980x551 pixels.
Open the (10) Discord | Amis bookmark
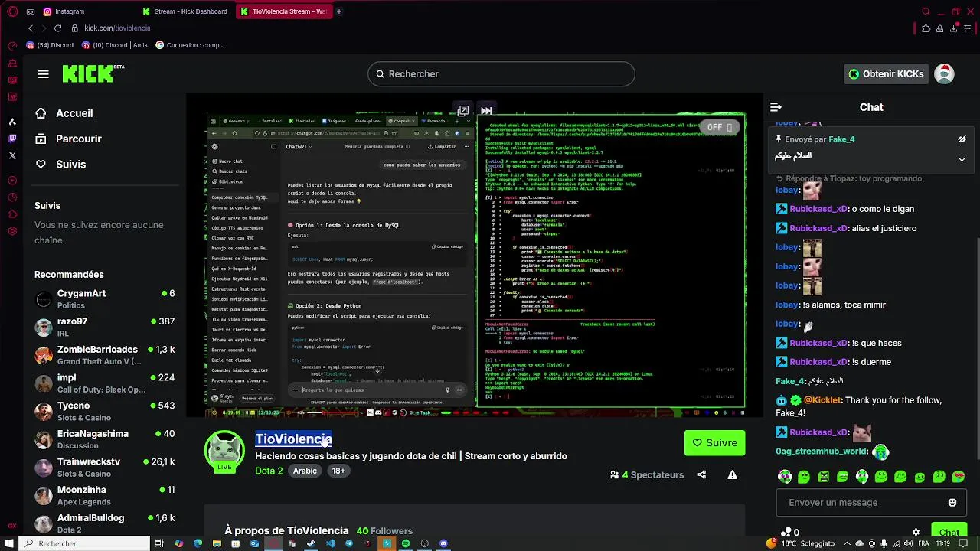[x=114, y=45]
